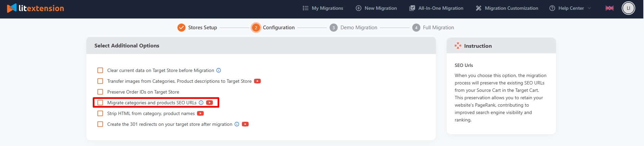
Task: Check Strip HTML from category, product names
Action: pos(100,113)
